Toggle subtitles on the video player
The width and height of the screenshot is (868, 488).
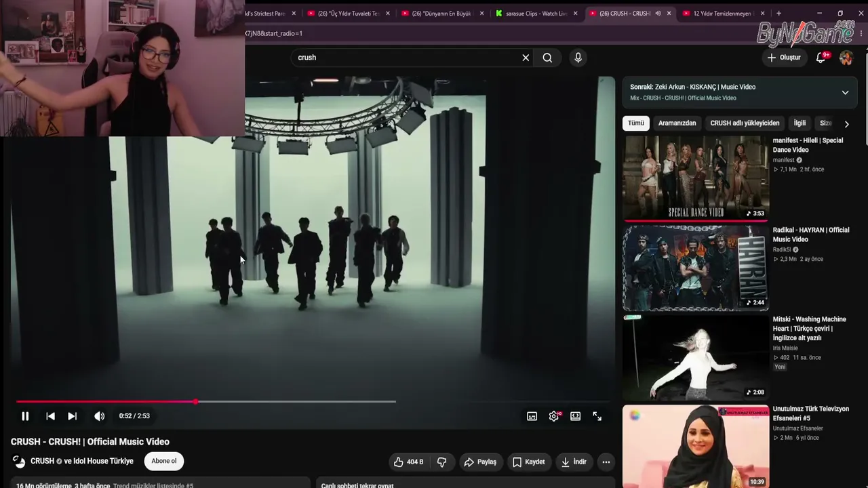point(532,416)
